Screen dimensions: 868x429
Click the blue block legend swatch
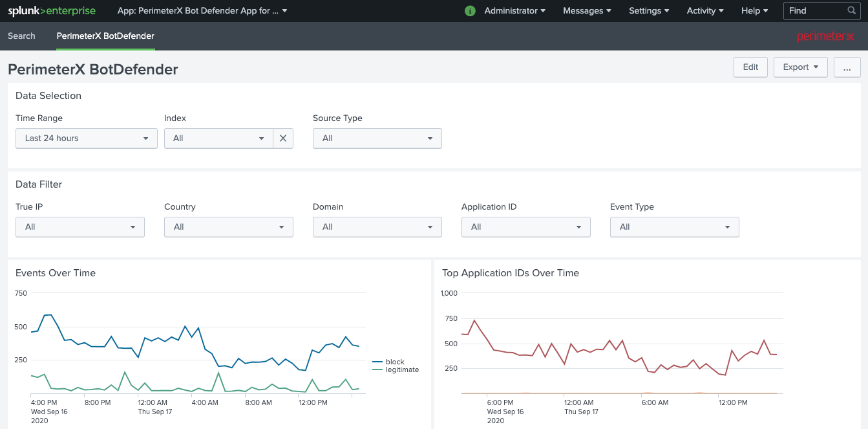378,362
